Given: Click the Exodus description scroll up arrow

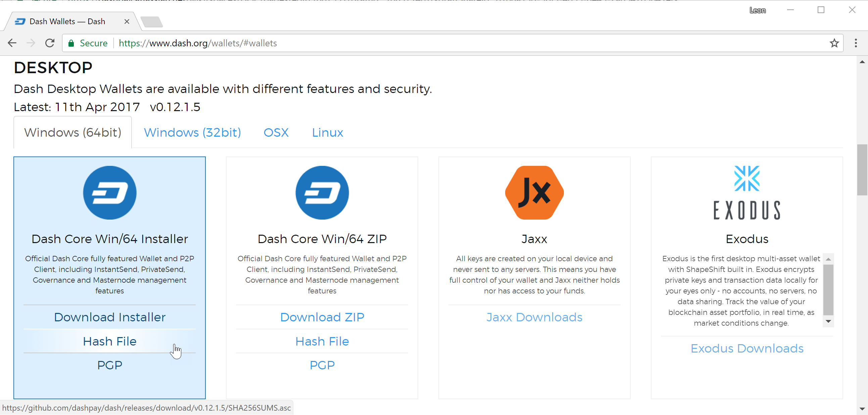Looking at the screenshot, I should (x=828, y=259).
